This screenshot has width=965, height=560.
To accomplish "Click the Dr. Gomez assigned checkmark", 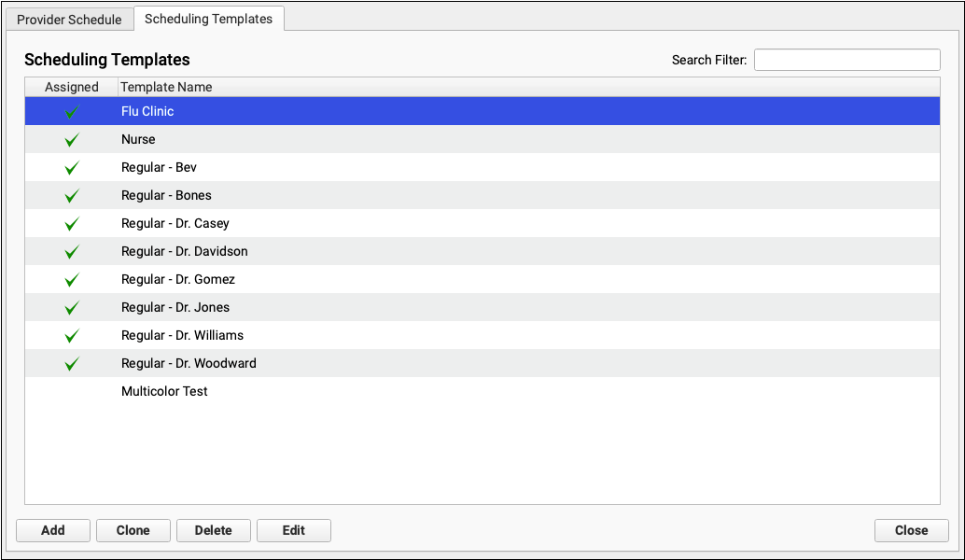I will [72, 280].
